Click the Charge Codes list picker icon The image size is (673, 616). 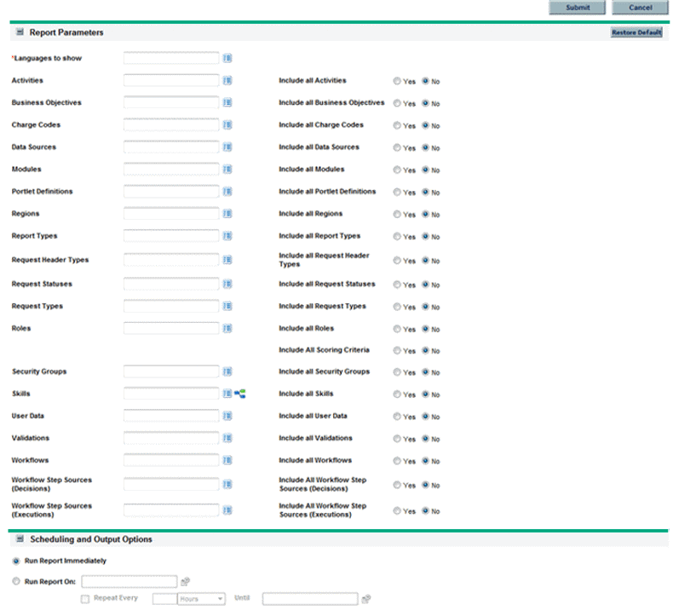point(227,125)
